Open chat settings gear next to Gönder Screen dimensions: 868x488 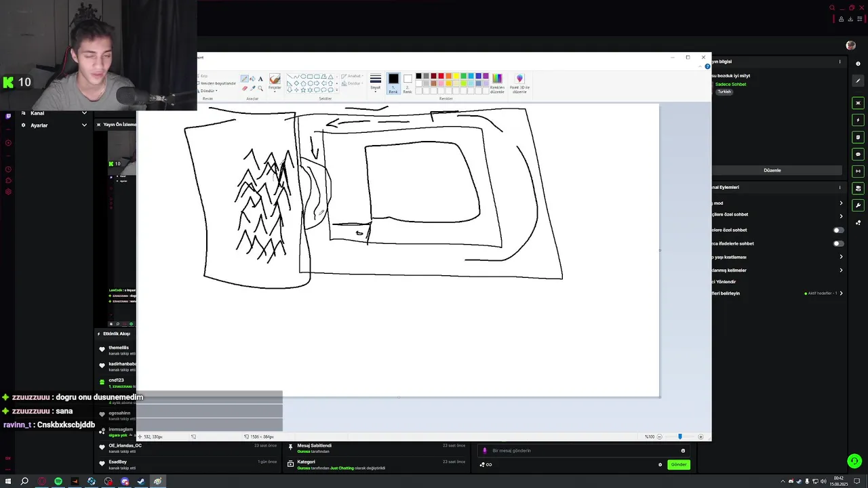click(660, 464)
